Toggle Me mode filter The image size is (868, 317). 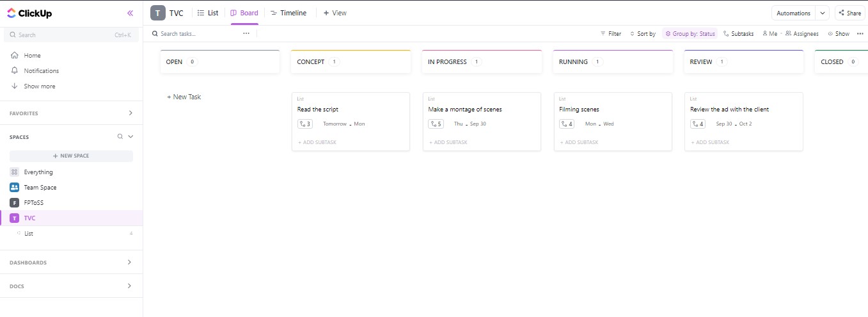point(769,34)
